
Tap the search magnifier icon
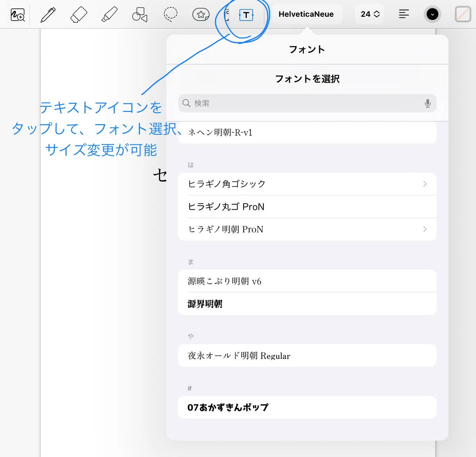click(186, 103)
